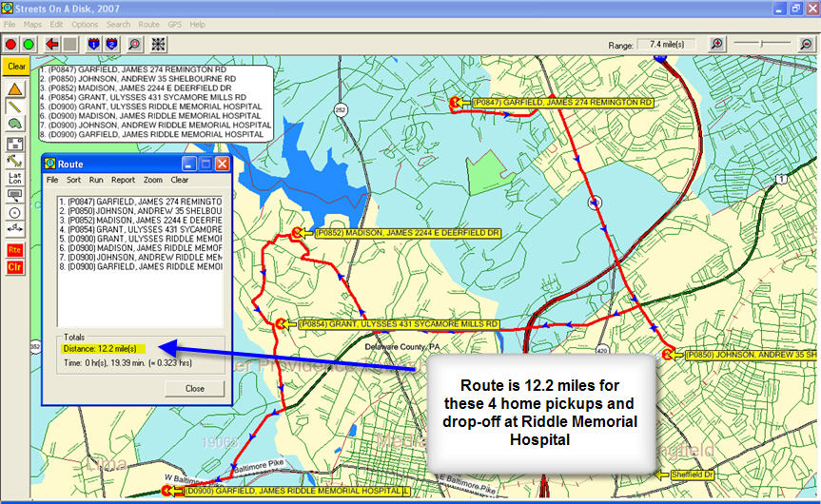Click the Streets On A Disk title icon

(8, 9)
